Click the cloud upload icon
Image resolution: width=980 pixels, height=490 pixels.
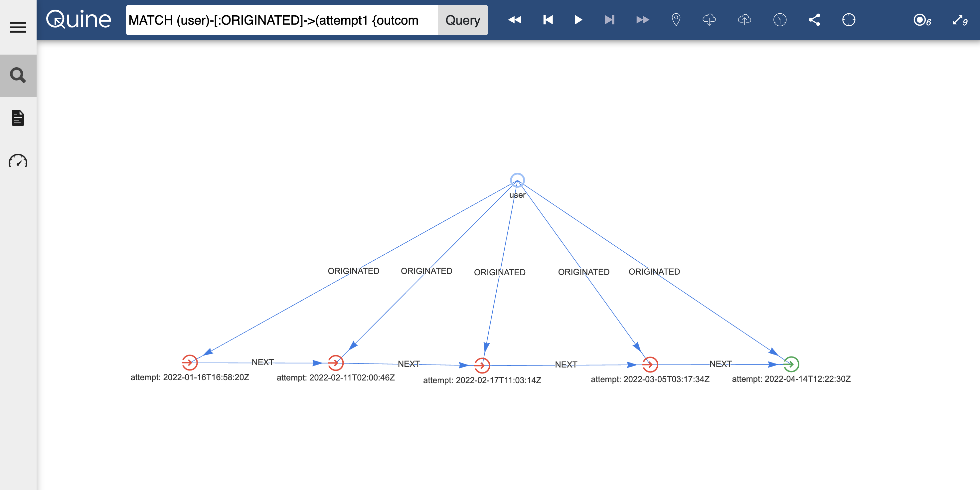744,20
